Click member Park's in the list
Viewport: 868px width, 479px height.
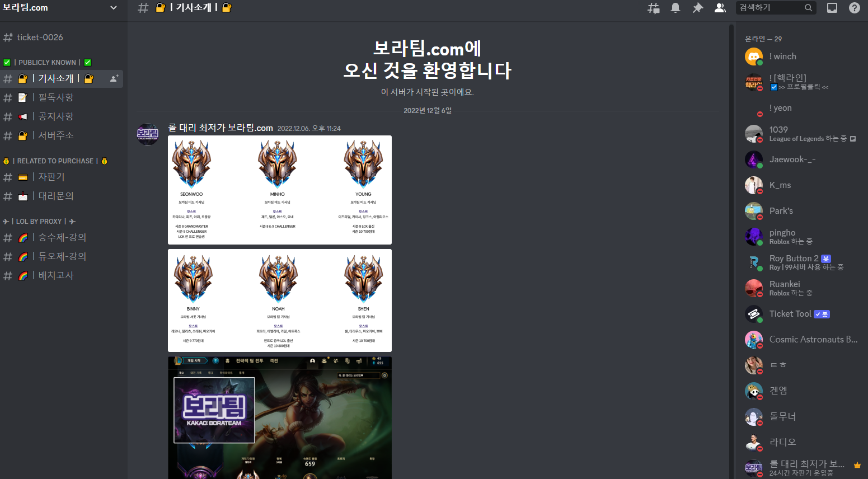coord(801,211)
